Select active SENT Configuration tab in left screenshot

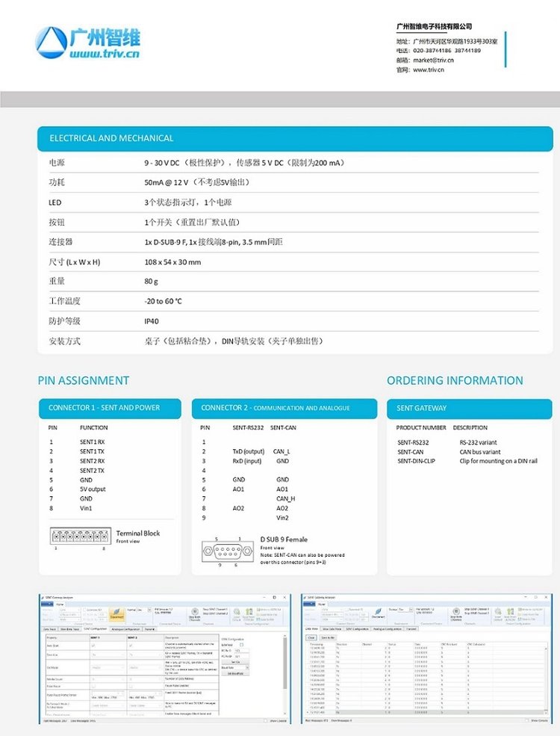(96, 629)
